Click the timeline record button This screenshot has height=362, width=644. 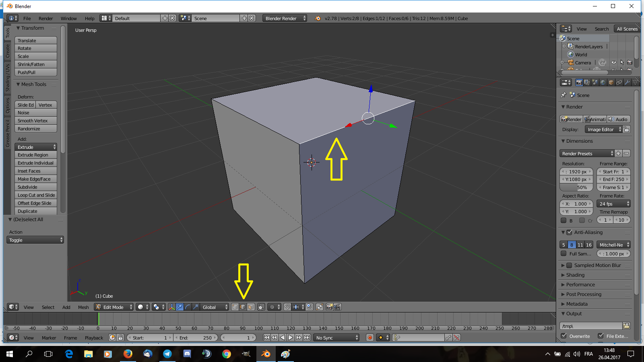[x=369, y=337]
